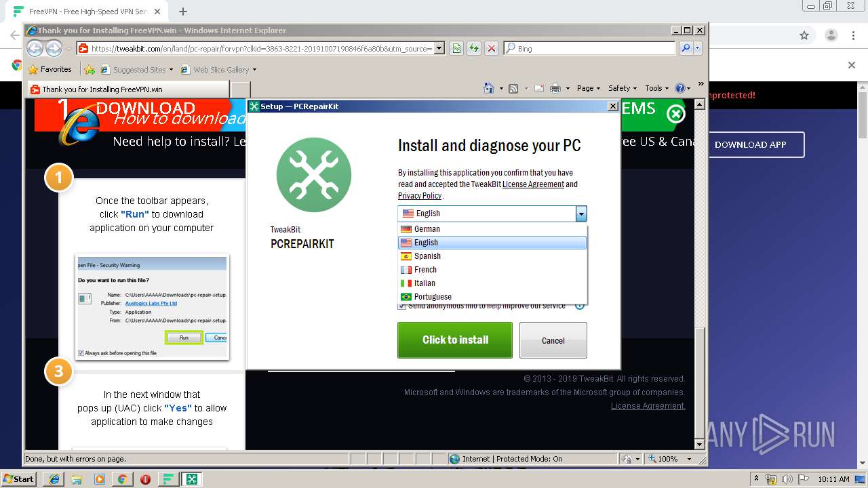Add to Favorites bar icon
Viewport: 868px width, 488px height.
point(90,69)
